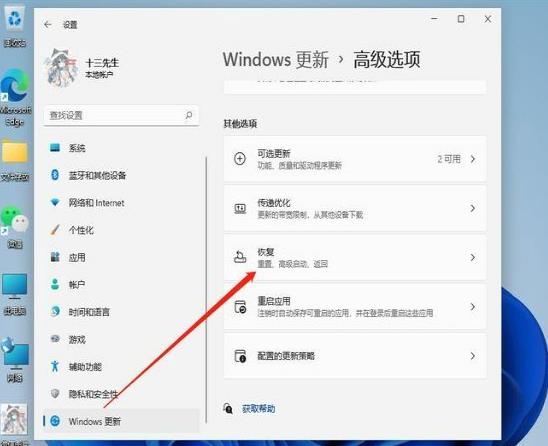Select 应用 in the sidebar
548x446 pixels.
click(x=121, y=257)
